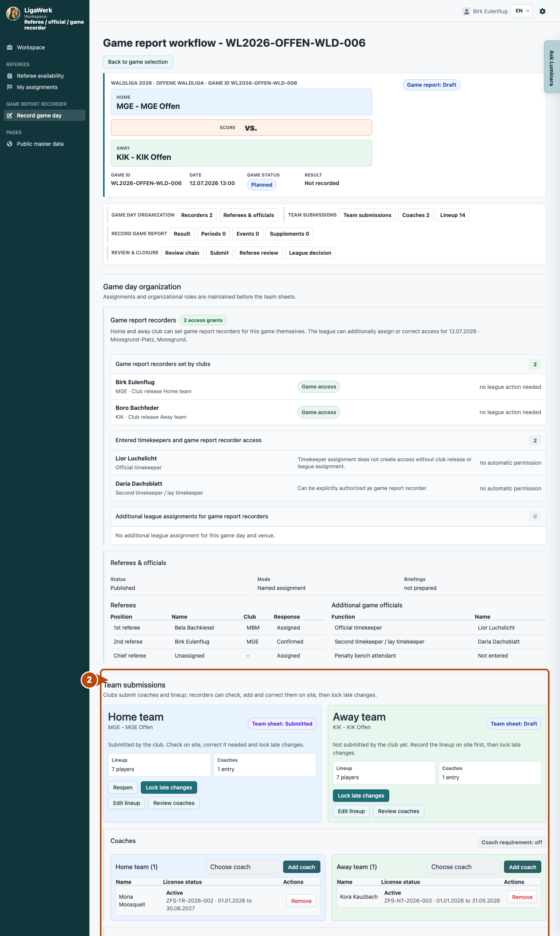Open the Periods 0 tab
Image resolution: width=560 pixels, height=936 pixels.
click(x=213, y=234)
